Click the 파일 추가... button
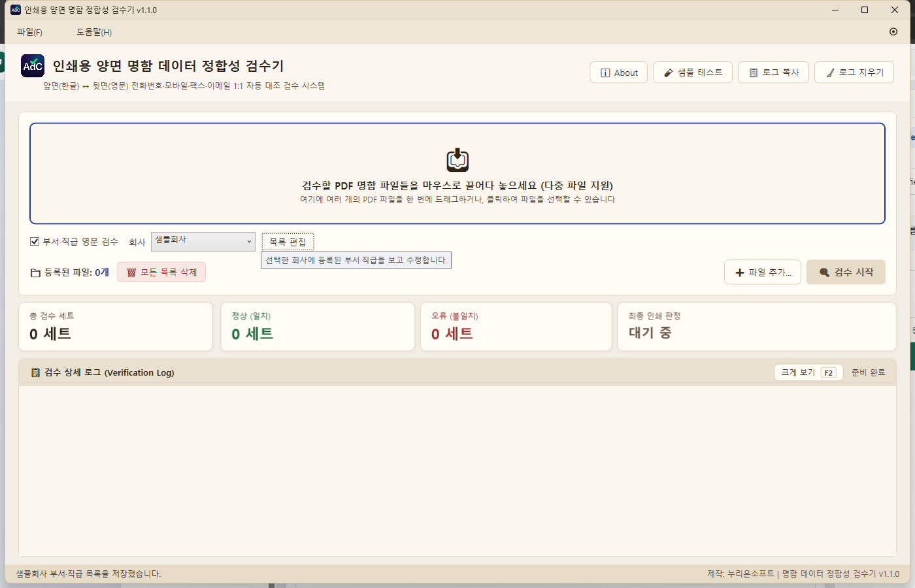Viewport: 915px width, 588px height. [763, 272]
